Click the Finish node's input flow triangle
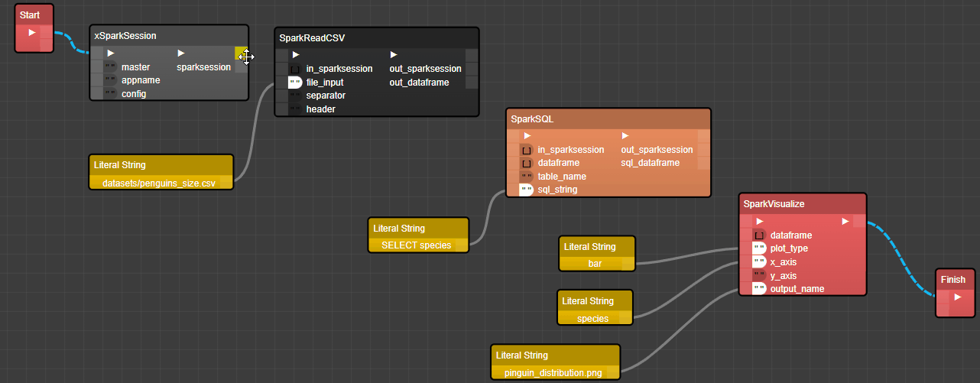The image size is (980, 383). click(x=957, y=297)
